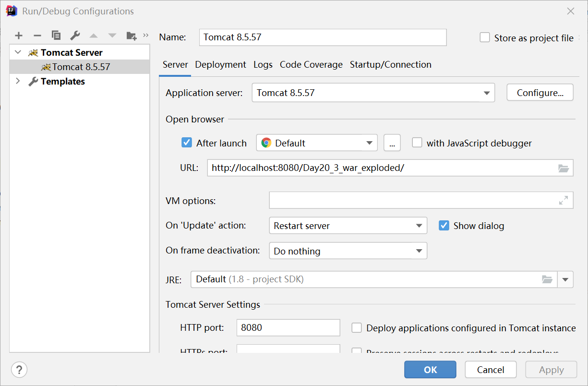Move configuration up arrow icon
This screenshot has height=386, width=588.
coord(94,36)
